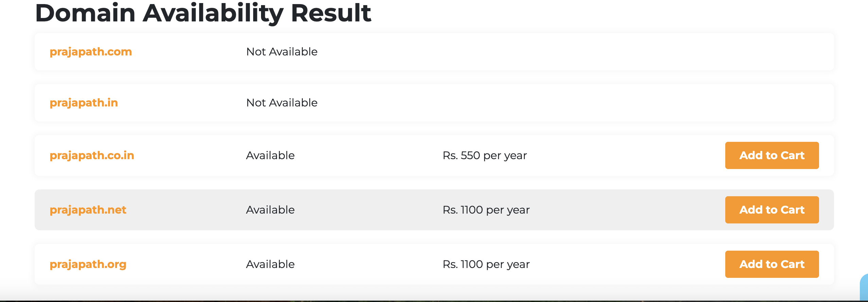868x302 pixels.
Task: Add prajapath.net to the cart
Action: pos(772,210)
